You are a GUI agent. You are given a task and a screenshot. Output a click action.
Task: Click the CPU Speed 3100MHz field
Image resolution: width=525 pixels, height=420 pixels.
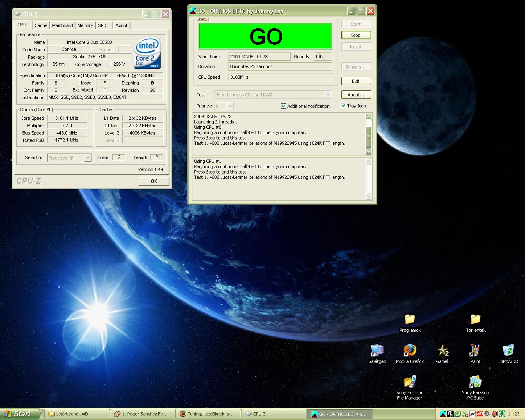[x=280, y=77]
